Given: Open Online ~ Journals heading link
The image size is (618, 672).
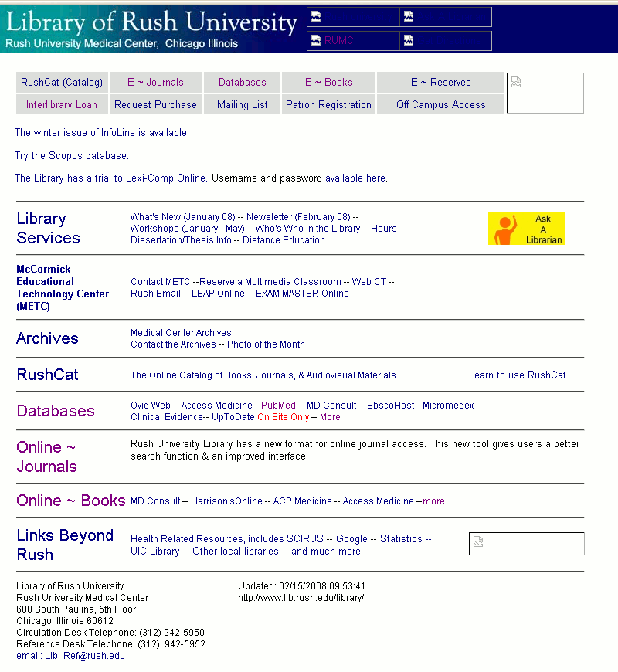Looking at the screenshot, I should 46,456.
